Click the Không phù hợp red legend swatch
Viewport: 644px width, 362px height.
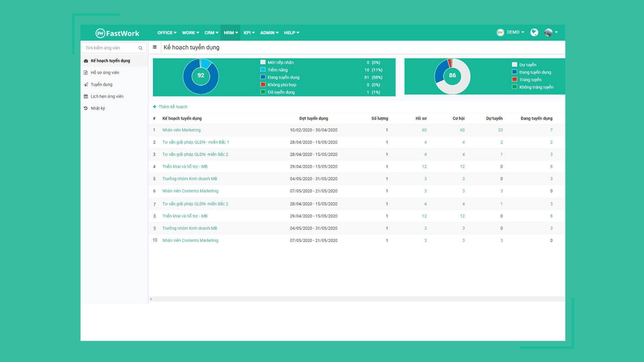pos(263,84)
